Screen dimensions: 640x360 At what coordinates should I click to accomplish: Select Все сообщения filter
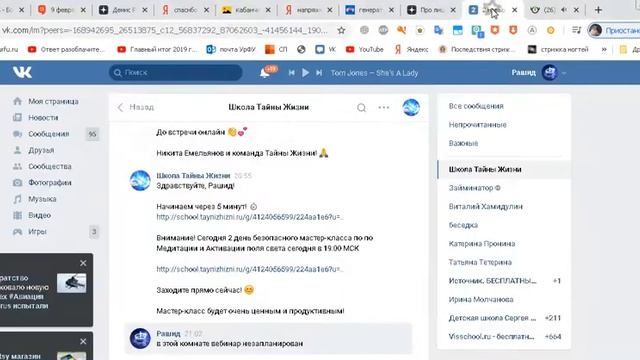pyautogui.click(x=476, y=106)
